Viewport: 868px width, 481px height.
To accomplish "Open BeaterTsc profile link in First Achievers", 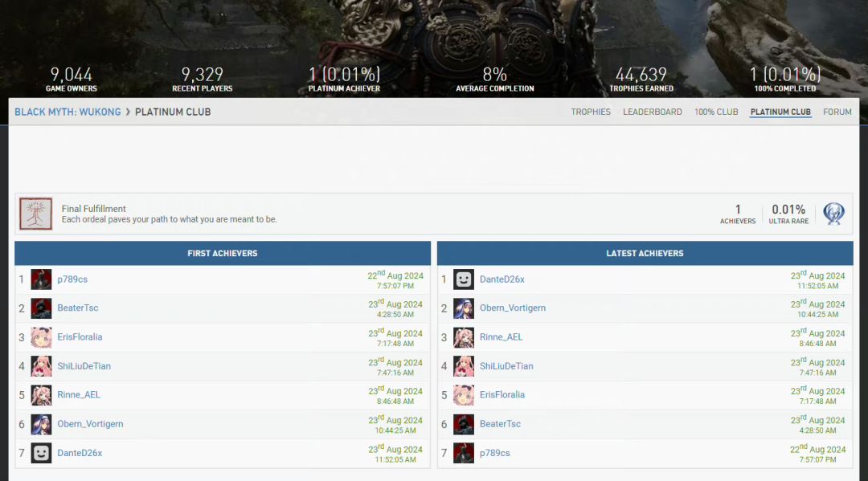I will click(77, 308).
